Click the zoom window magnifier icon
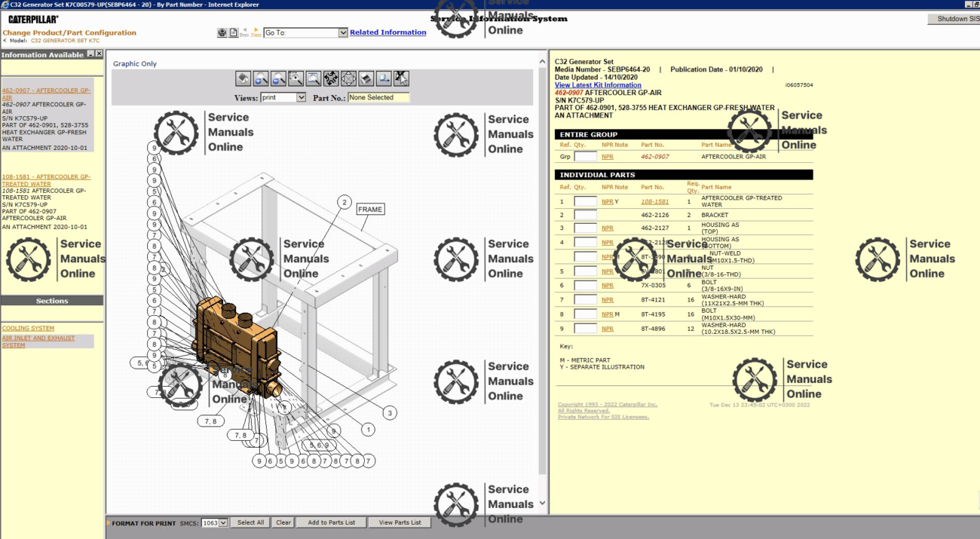The width and height of the screenshot is (980, 539). tap(314, 78)
